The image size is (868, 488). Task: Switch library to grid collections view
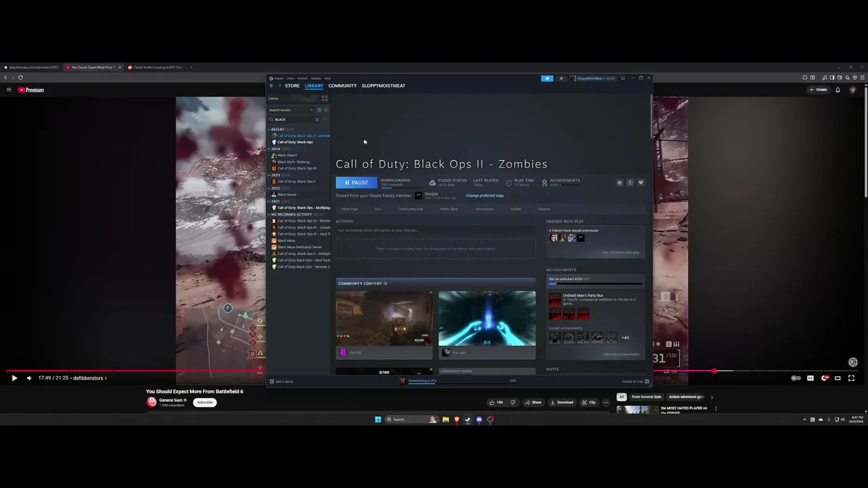click(x=324, y=98)
